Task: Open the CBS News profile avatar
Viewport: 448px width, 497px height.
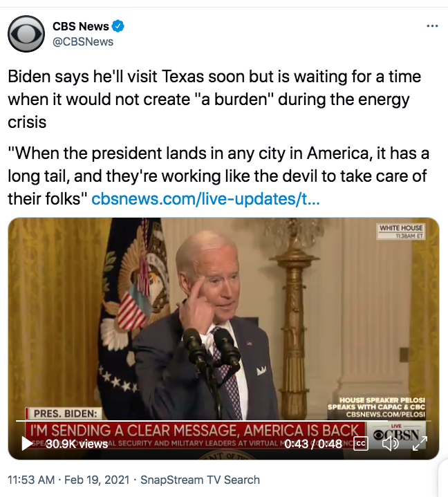Action: pyautogui.click(x=26, y=34)
